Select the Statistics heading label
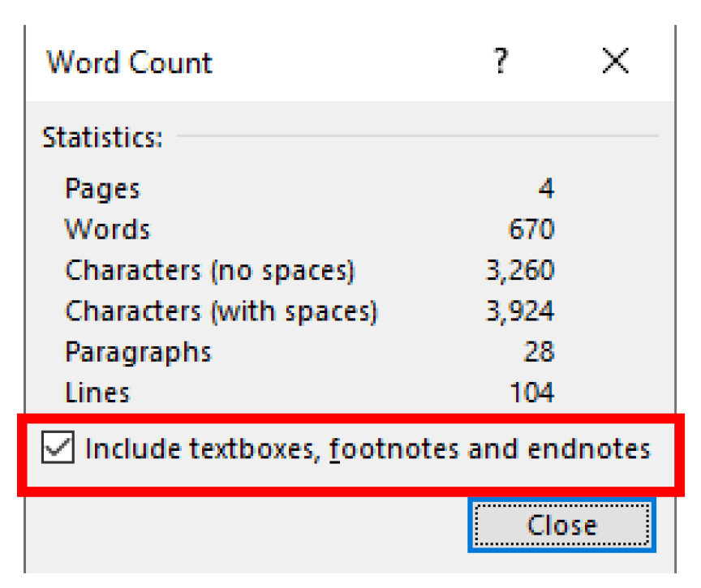701x588 pixels. click(102, 137)
